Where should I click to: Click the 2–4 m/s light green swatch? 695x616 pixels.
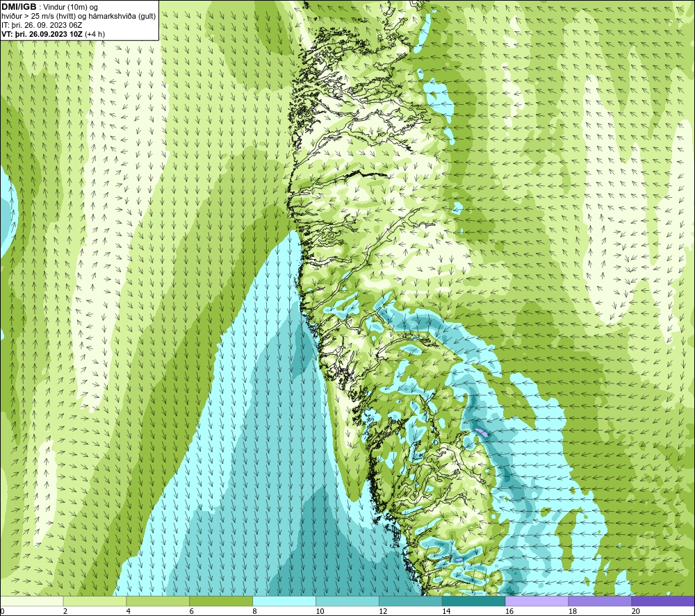coord(95,601)
